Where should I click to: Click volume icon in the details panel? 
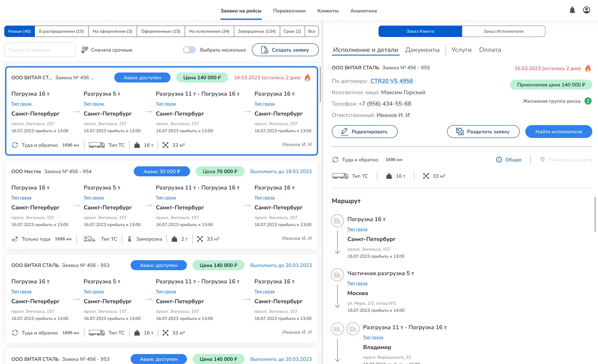[x=426, y=176]
